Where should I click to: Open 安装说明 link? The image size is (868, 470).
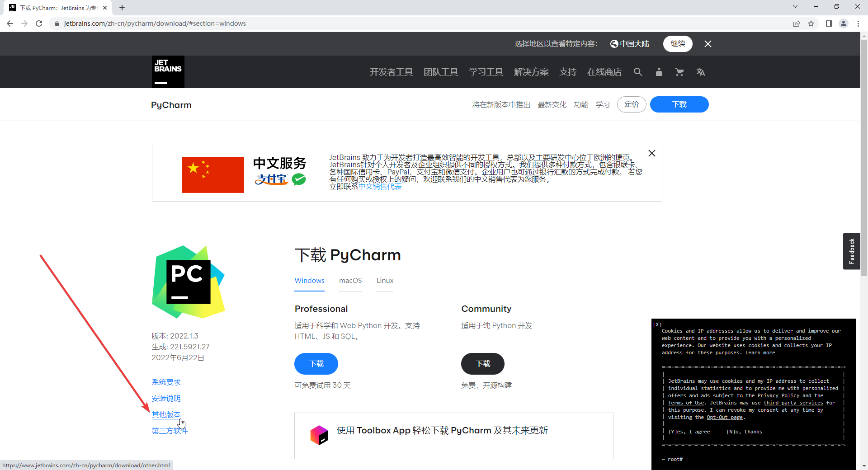tap(166, 398)
